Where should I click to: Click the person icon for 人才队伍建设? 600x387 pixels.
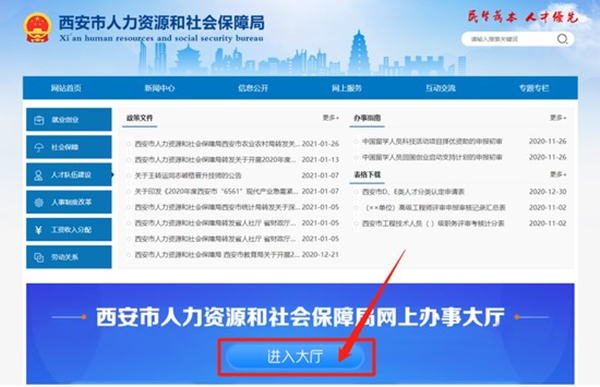pos(39,175)
